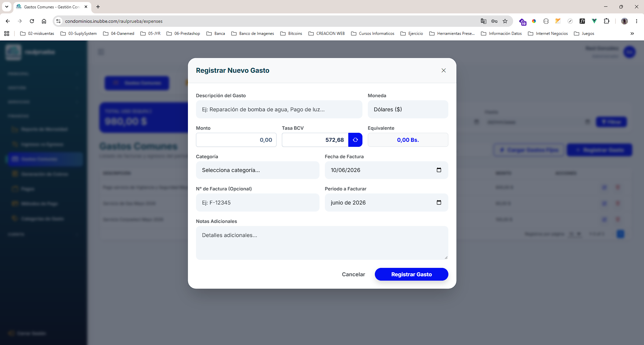The width and height of the screenshot is (644, 345).
Task: Open 03-SuplySystem bookmark folder
Action: pyautogui.click(x=79, y=34)
